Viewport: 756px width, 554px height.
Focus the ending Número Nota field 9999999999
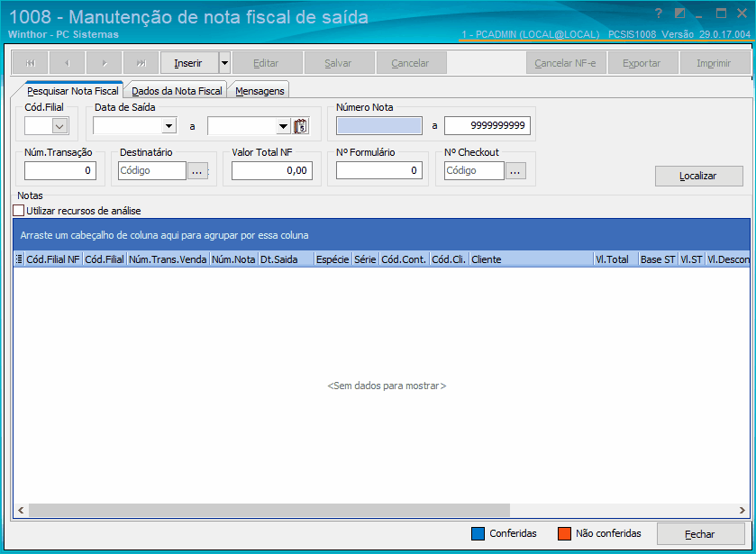point(487,126)
